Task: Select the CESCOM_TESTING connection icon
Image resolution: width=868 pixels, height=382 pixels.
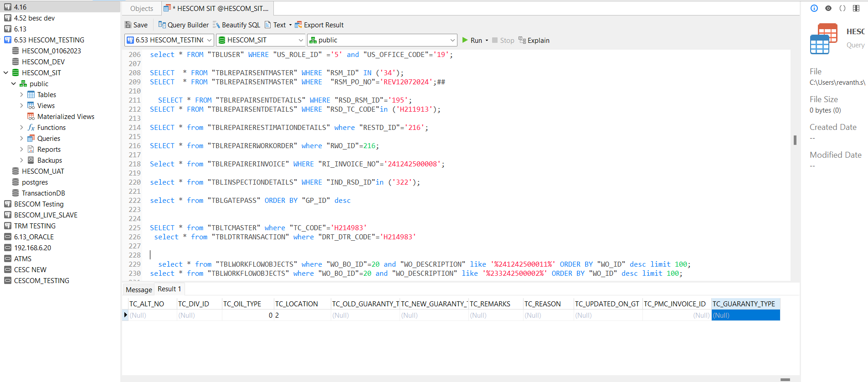Action: tap(8, 280)
